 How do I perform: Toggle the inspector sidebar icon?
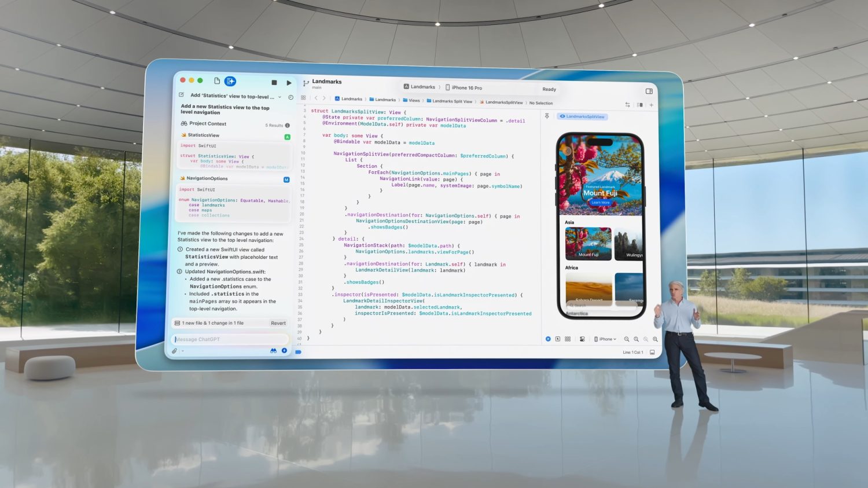(648, 91)
